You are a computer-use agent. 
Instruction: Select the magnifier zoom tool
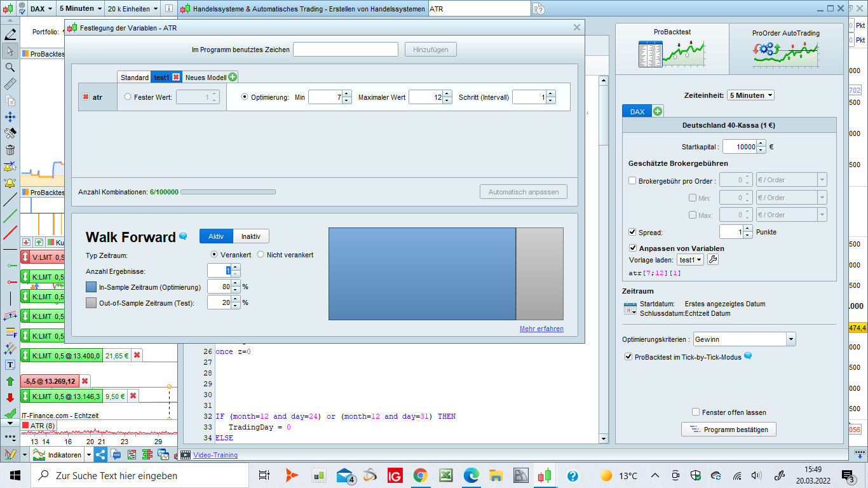coord(10,67)
